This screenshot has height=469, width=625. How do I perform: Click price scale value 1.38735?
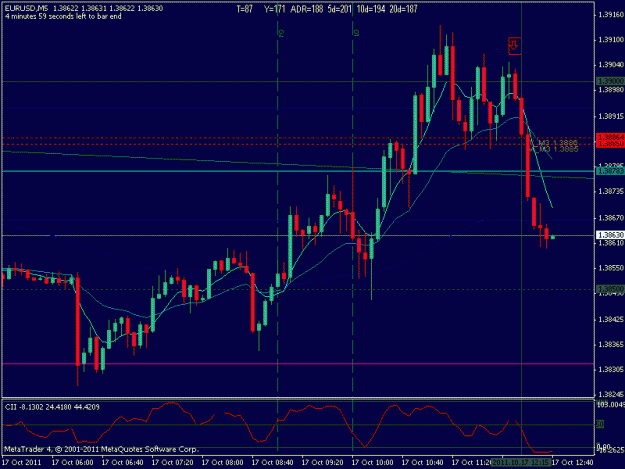click(611, 192)
